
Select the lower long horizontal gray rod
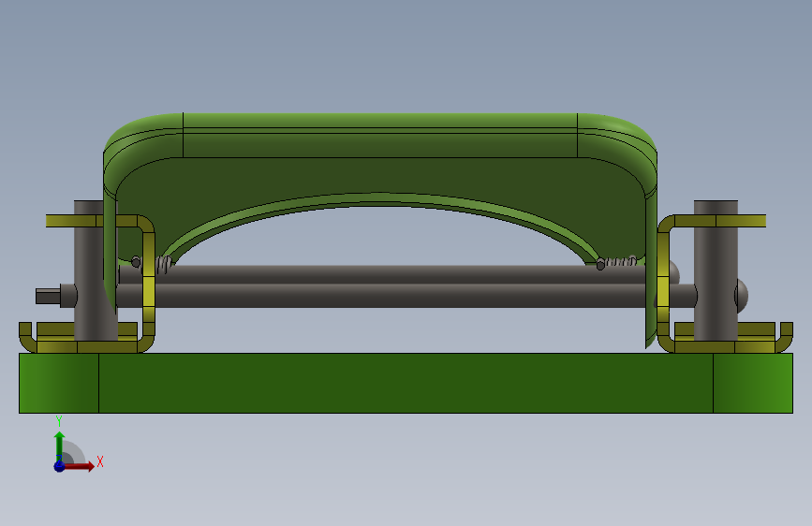380,296
